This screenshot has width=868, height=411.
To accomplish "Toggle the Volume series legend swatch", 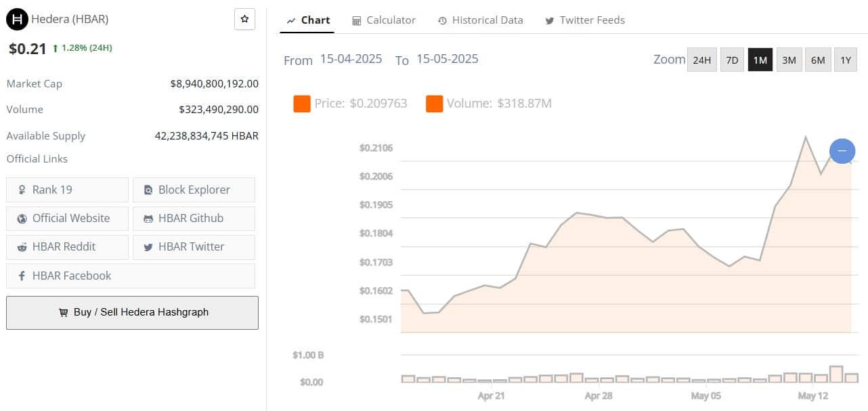I will [x=434, y=104].
